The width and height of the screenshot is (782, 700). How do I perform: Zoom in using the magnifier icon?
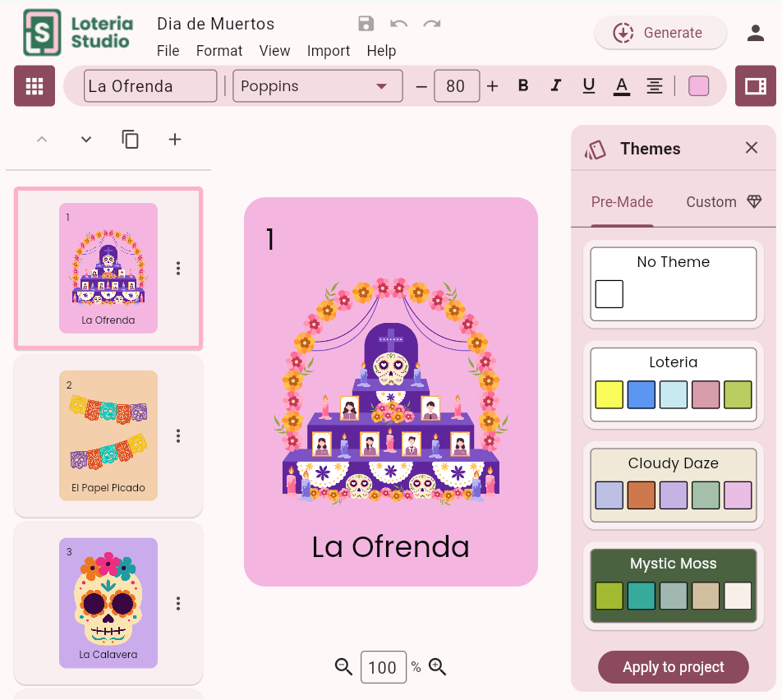point(437,666)
